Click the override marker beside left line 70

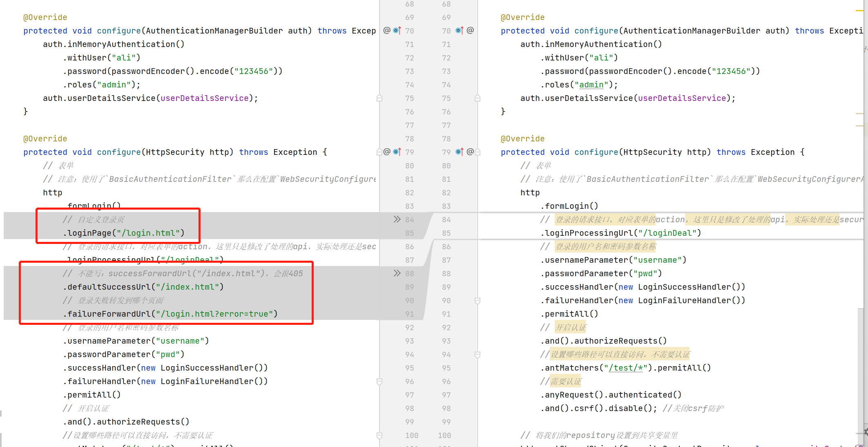coord(397,31)
